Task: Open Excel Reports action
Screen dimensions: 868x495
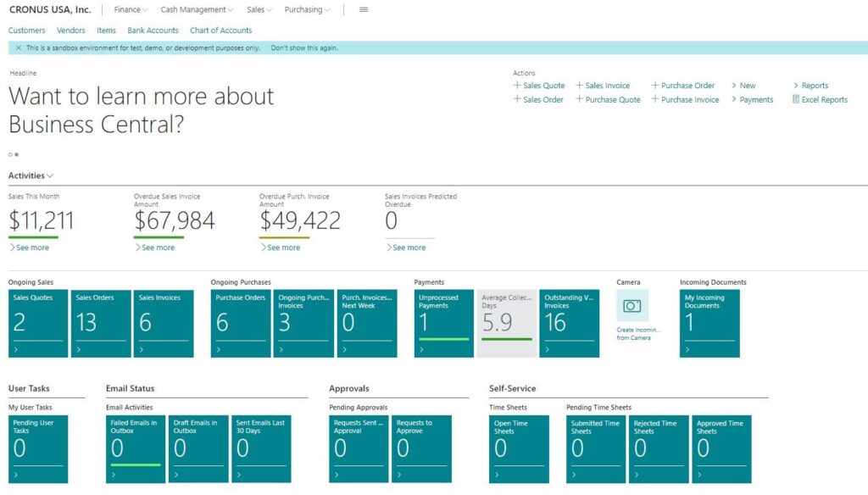Action: pyautogui.click(x=820, y=100)
